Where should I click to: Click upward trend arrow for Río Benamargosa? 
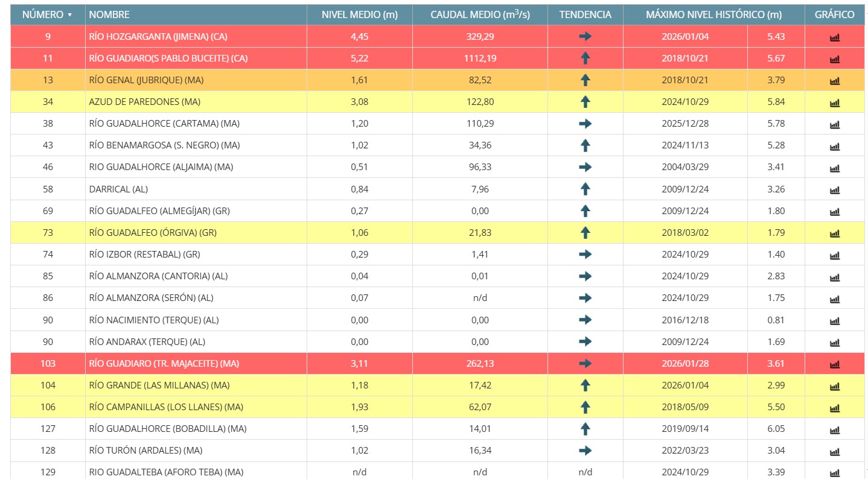coord(585,145)
